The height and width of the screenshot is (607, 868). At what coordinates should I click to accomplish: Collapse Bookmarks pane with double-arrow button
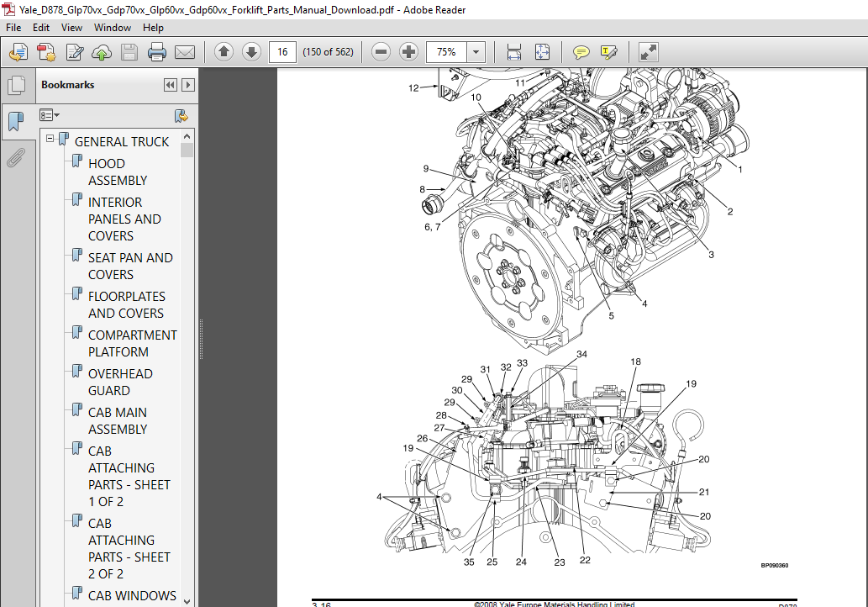tap(171, 85)
